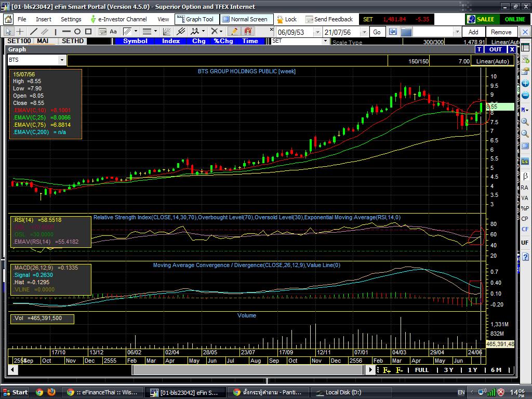This screenshot has width=532, height=399.
Task: Open the empty template combo box beside the Add button
Action: [x=437, y=32]
